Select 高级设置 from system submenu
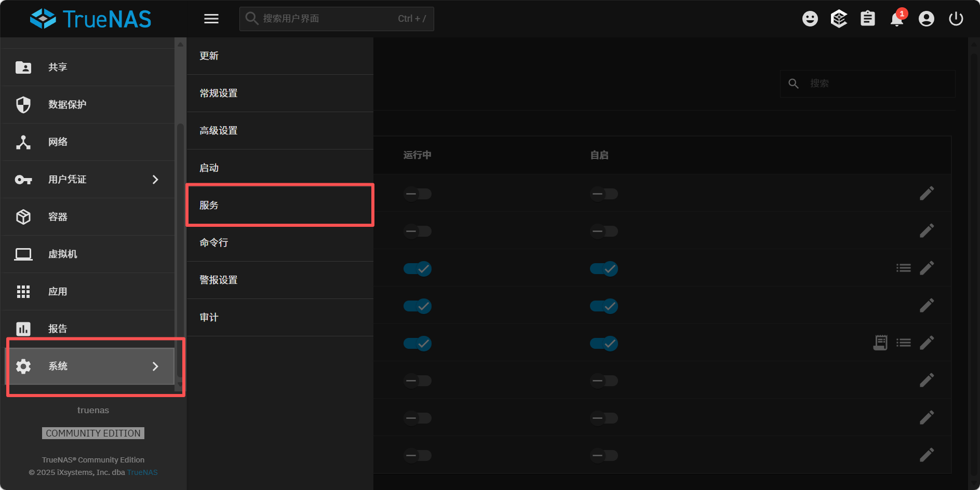This screenshot has height=490, width=980. 279,131
